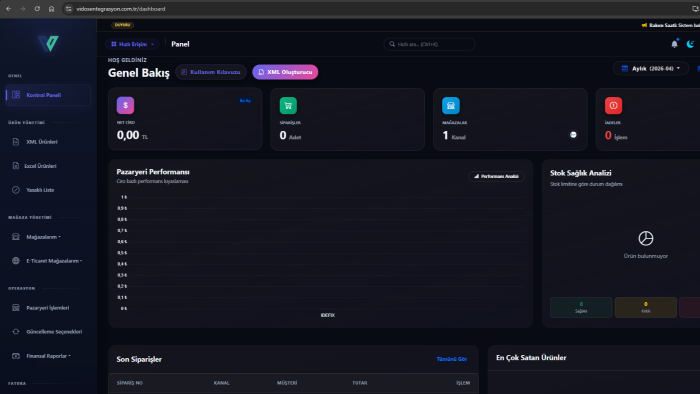Click the TUTAR column header

click(360, 383)
